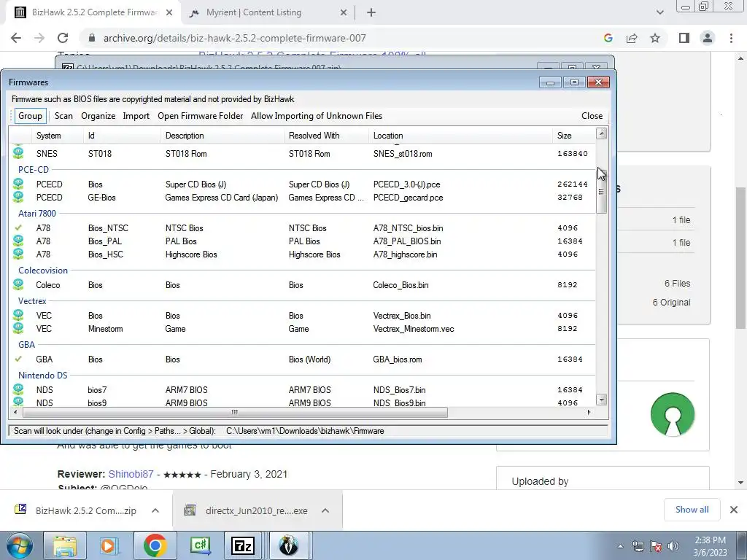Click checkmark icon of GBA Bios row
Viewport: 747px width, 560px height.
point(18,359)
